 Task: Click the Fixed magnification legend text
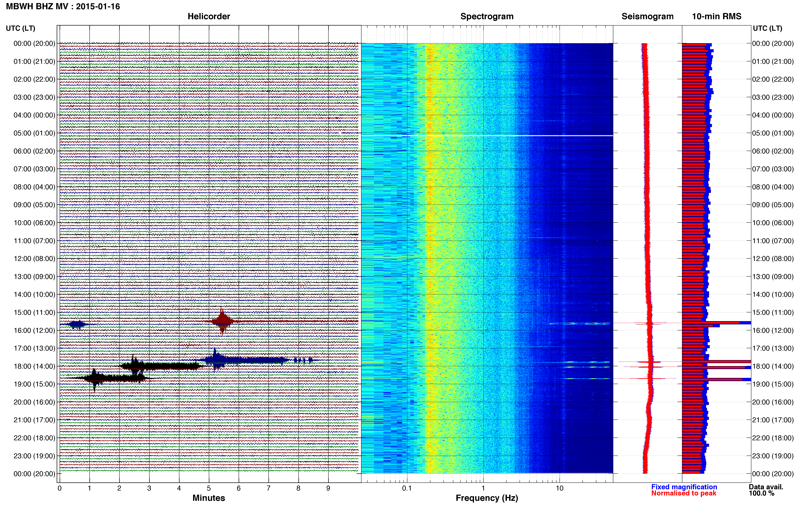pos(684,487)
